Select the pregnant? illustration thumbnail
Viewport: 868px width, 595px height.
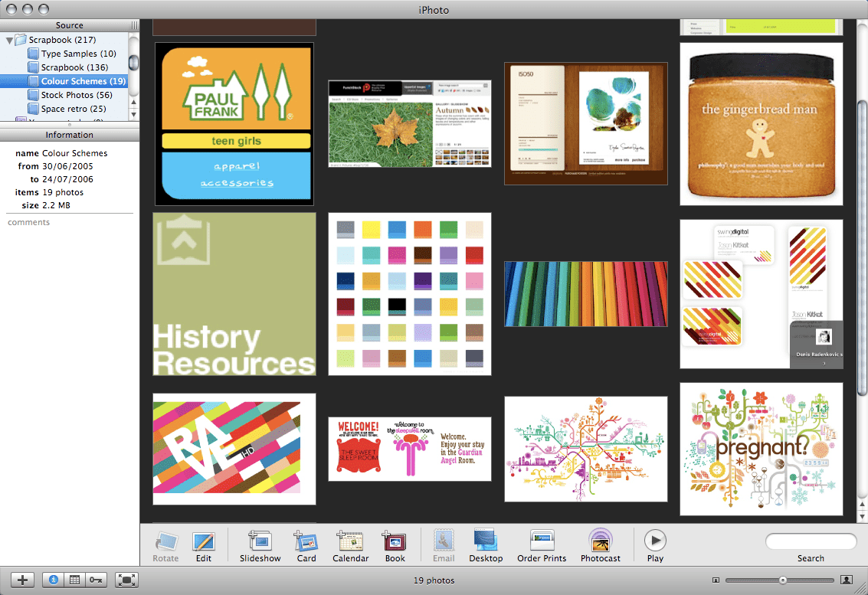[x=762, y=449]
